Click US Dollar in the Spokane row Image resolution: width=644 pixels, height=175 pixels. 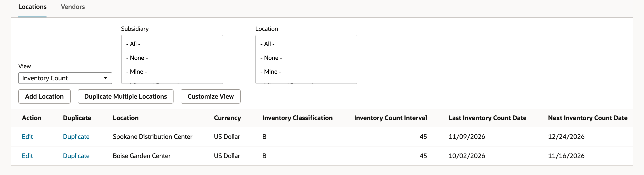227,137
